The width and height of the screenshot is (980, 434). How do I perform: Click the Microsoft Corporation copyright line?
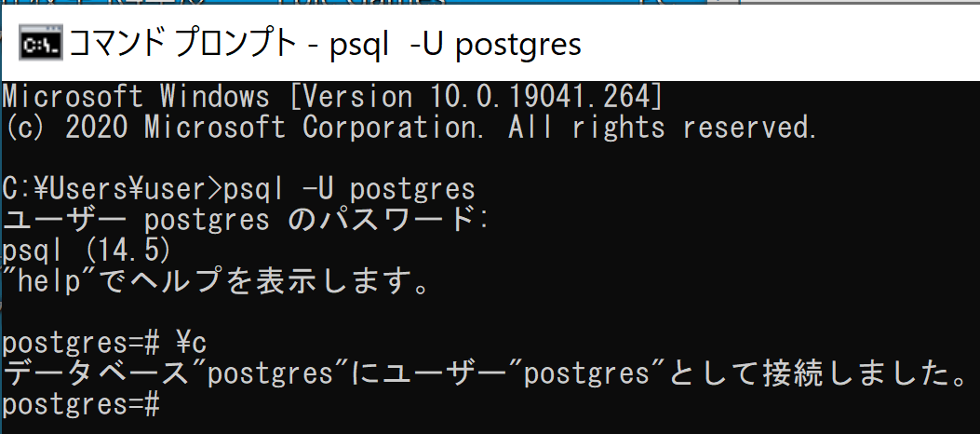tap(410, 128)
